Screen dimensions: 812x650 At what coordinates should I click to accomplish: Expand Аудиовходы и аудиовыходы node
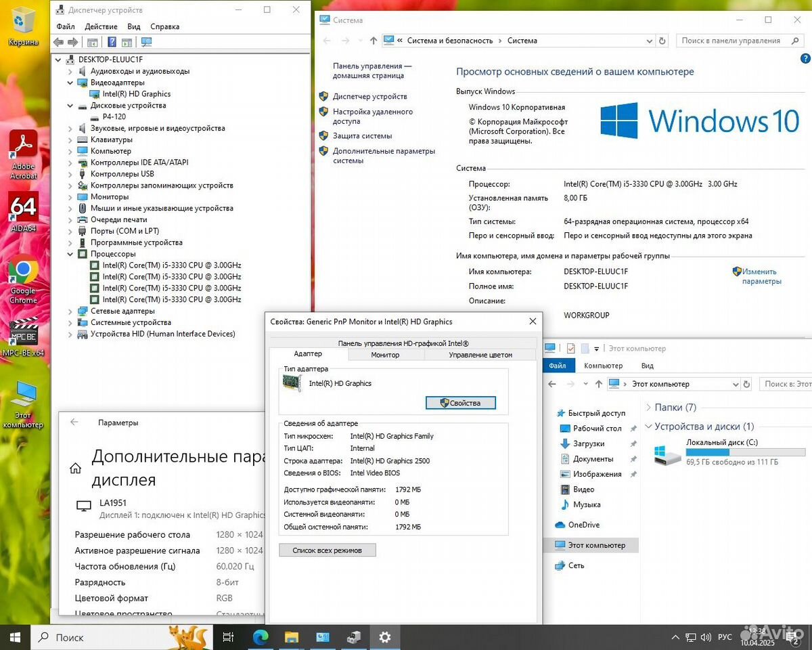coord(70,71)
